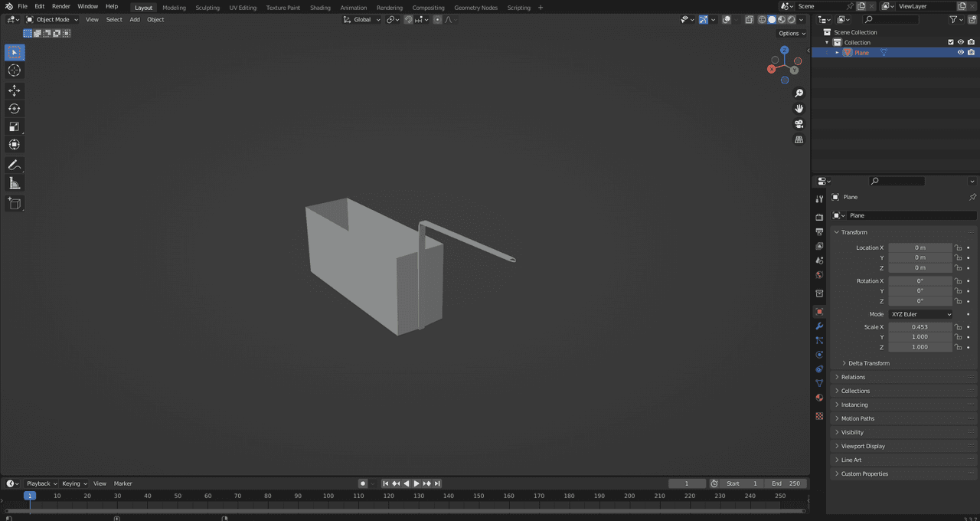Adjust the Scale X value field
The image size is (980, 521).
[x=920, y=327]
